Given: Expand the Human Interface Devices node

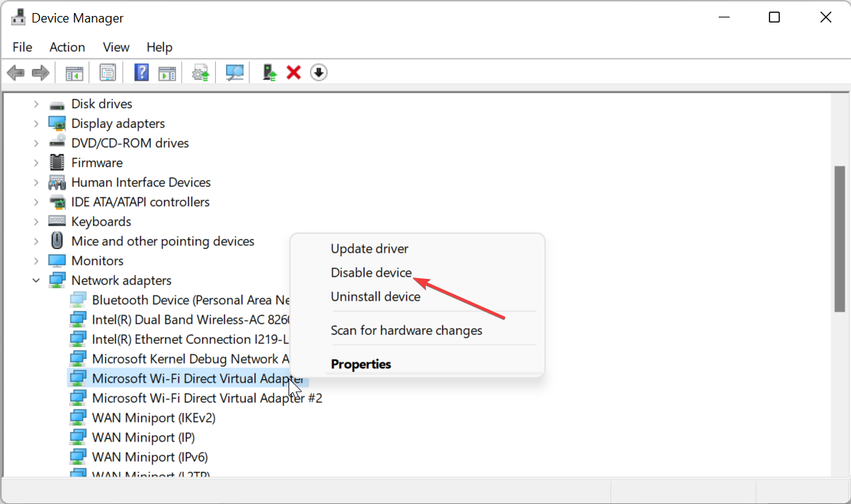Looking at the screenshot, I should tap(36, 182).
